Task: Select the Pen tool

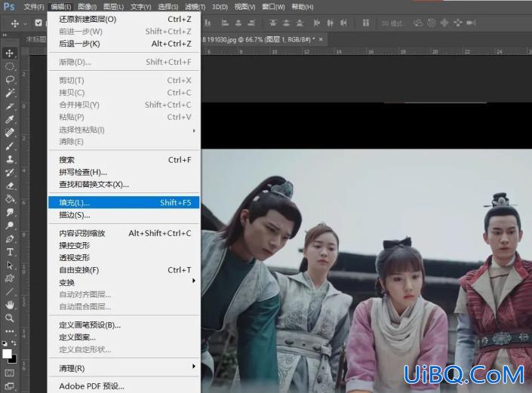Action: tap(10, 238)
